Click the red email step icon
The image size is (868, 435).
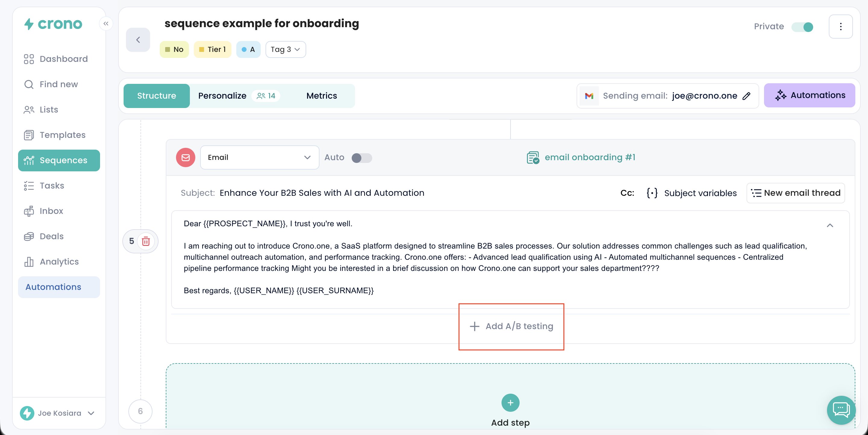click(185, 157)
